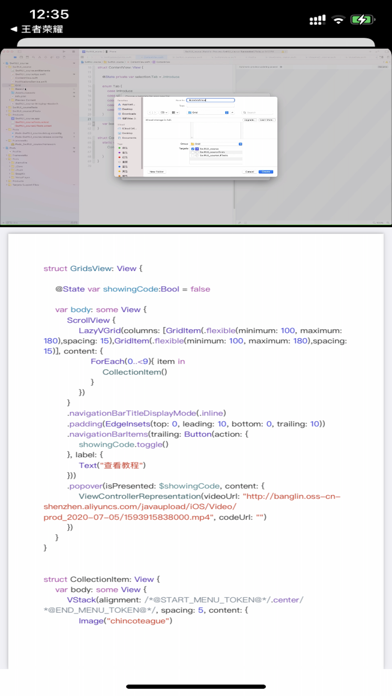392x696 pixels.
Task: Tap the home indicator bar
Action: 196,686
